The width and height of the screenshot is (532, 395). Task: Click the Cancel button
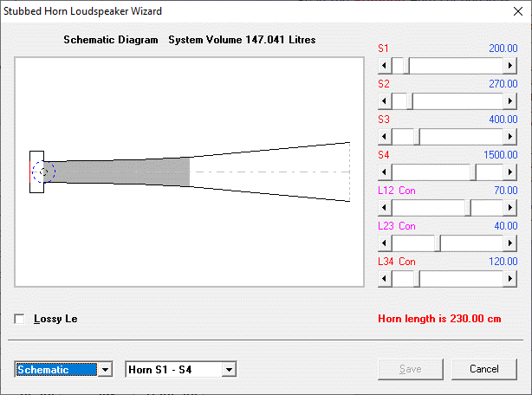(x=484, y=369)
